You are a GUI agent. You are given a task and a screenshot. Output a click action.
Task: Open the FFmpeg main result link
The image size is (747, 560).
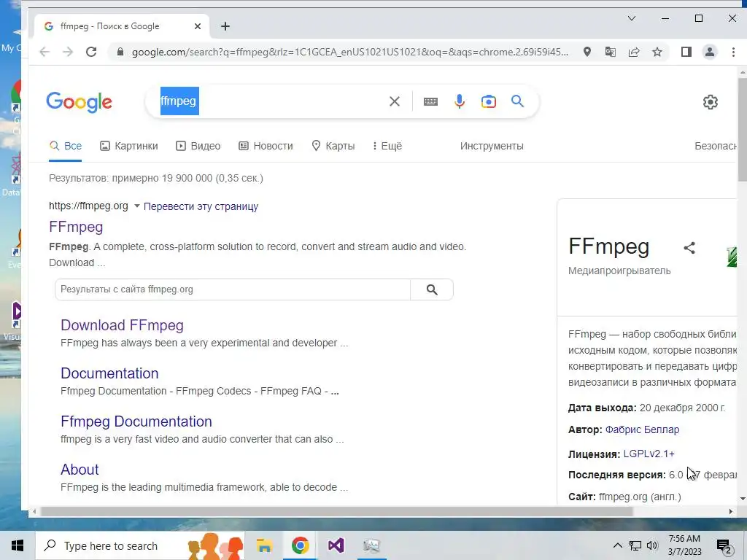point(76,227)
